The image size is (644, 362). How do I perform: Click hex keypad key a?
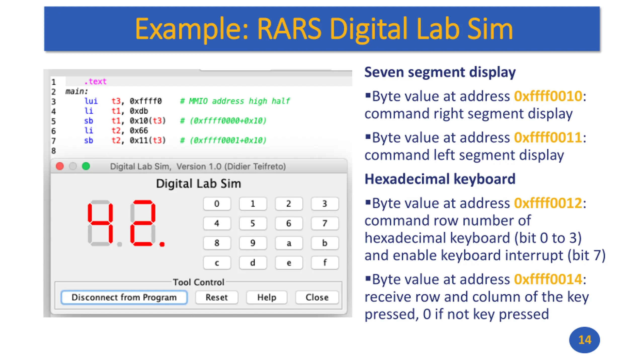(289, 243)
